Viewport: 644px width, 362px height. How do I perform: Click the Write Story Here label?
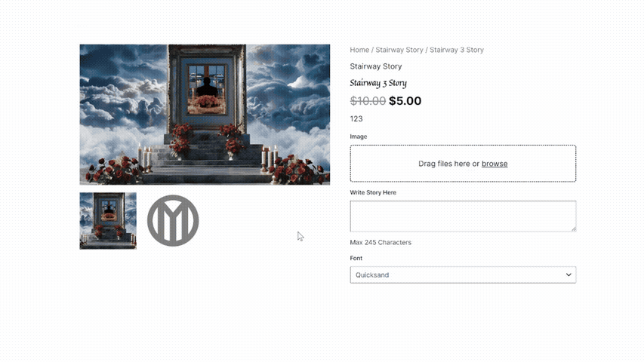point(373,192)
